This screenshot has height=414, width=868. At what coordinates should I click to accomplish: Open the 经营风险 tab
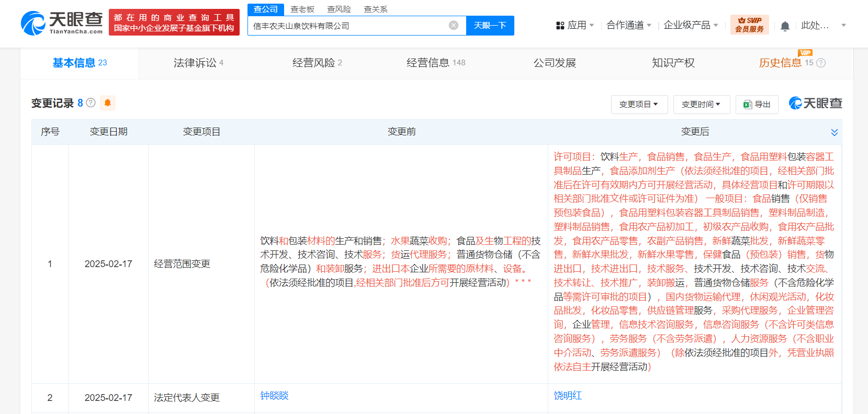coord(317,63)
